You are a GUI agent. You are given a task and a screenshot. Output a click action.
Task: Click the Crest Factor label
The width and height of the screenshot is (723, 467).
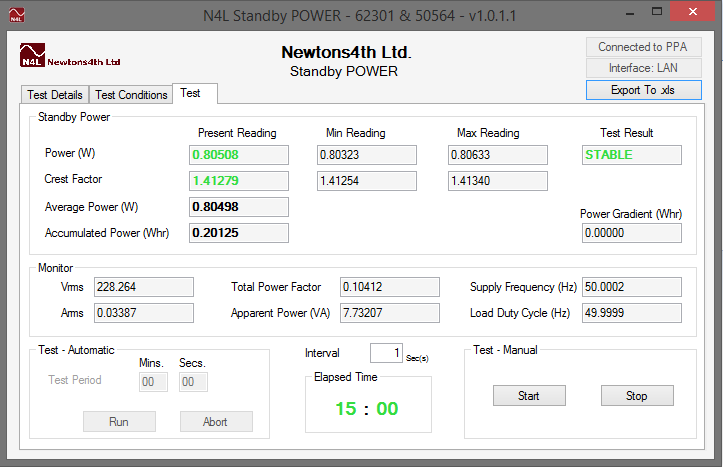pyautogui.click(x=73, y=179)
